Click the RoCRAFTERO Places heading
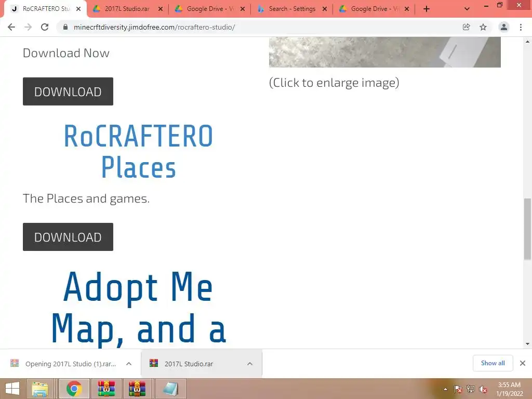This screenshot has width=532, height=399. tap(138, 151)
